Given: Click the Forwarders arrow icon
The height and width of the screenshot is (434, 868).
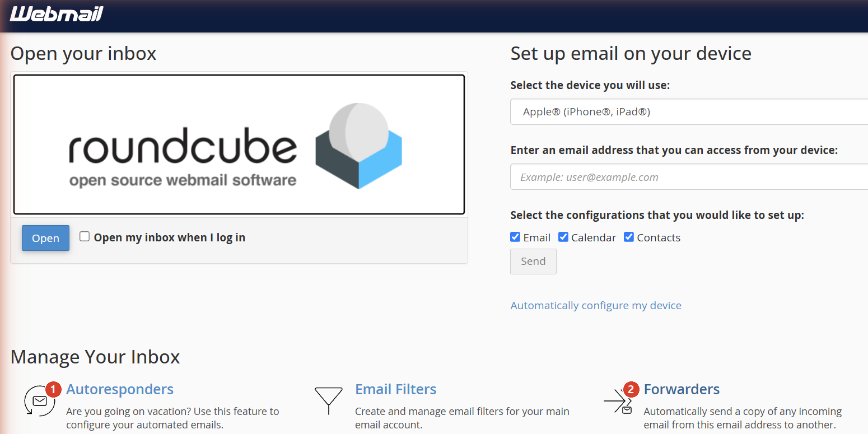Looking at the screenshot, I should 618,401.
